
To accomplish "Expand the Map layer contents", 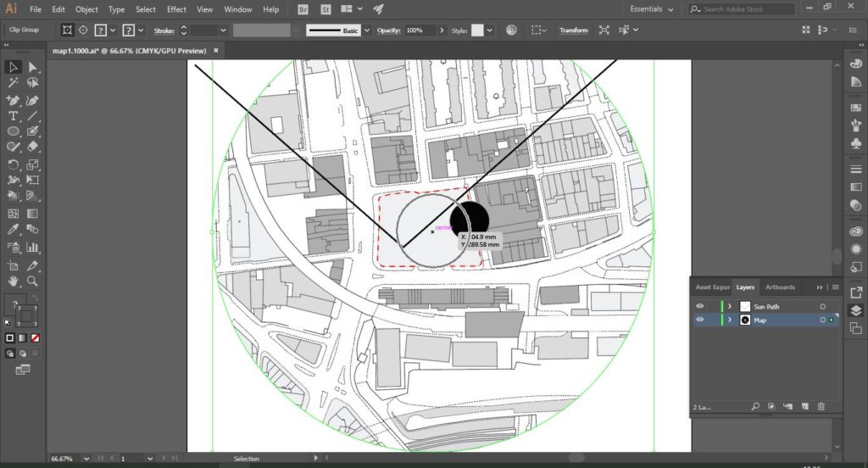I will 730,320.
